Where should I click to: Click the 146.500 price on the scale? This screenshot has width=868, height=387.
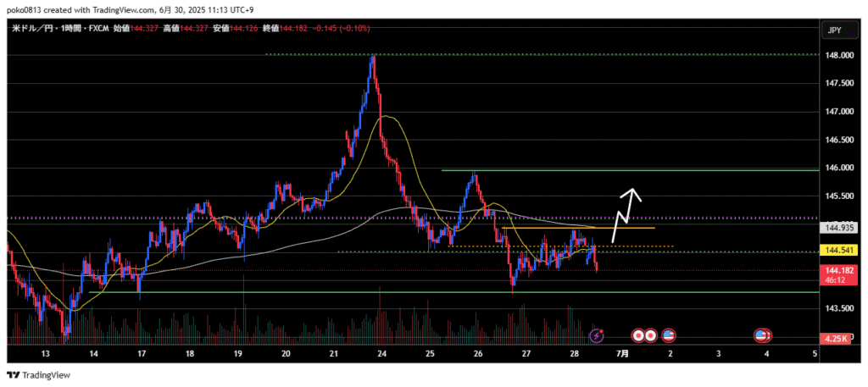pyautogui.click(x=839, y=140)
